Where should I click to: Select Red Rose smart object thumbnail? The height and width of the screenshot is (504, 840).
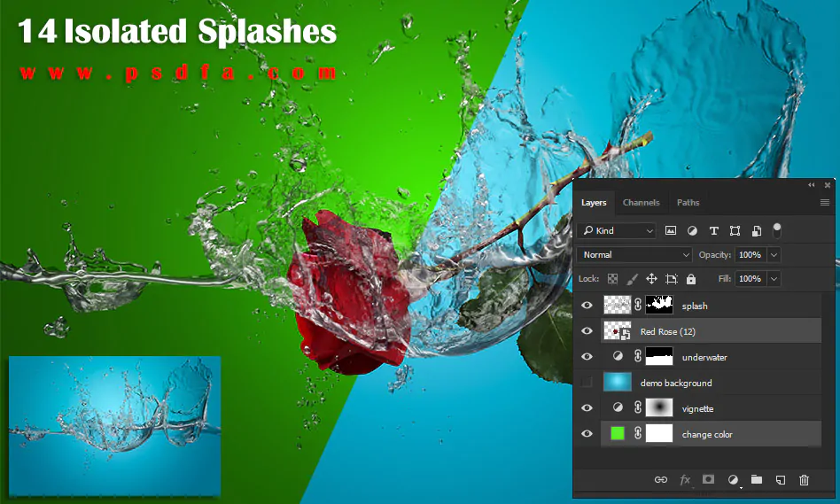coord(617,331)
